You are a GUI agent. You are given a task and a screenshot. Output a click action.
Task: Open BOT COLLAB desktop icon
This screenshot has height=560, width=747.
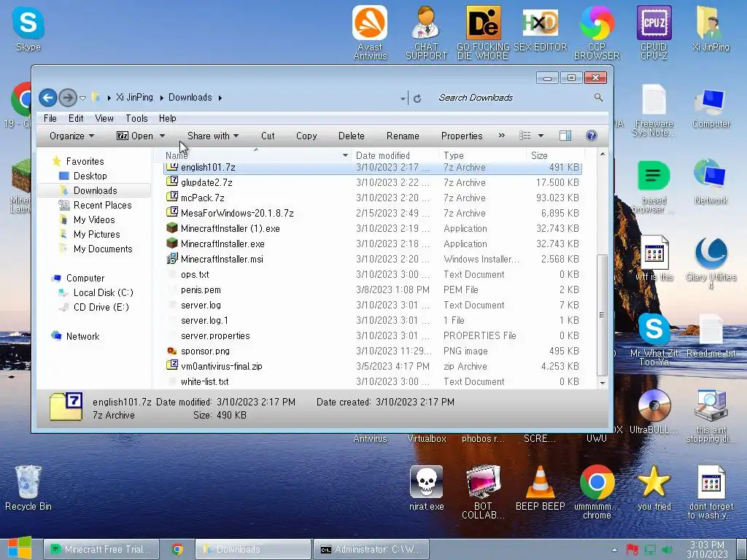pos(483,492)
